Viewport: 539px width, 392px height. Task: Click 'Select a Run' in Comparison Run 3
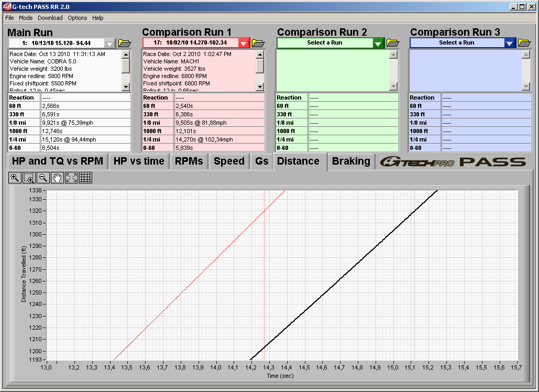coord(457,42)
